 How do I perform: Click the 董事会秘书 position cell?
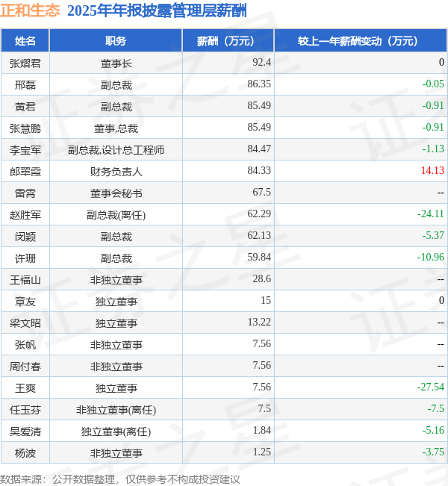[116, 193]
